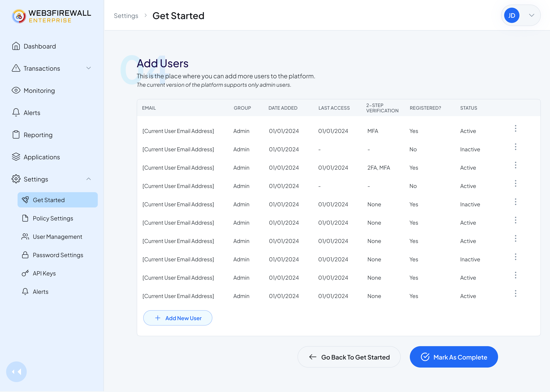
Task: Click the MFA verification cell
Action: [x=373, y=131]
